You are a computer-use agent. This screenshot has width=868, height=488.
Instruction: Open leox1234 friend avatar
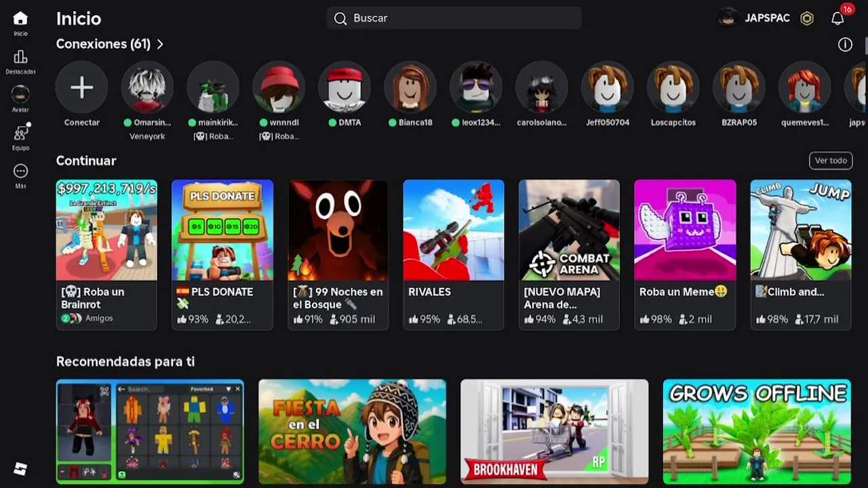(476, 87)
